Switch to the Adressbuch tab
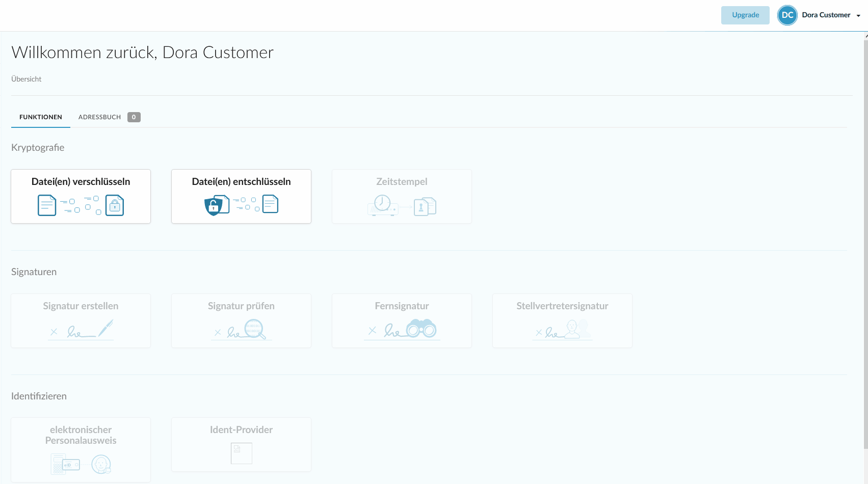This screenshot has width=868, height=484. click(x=109, y=117)
